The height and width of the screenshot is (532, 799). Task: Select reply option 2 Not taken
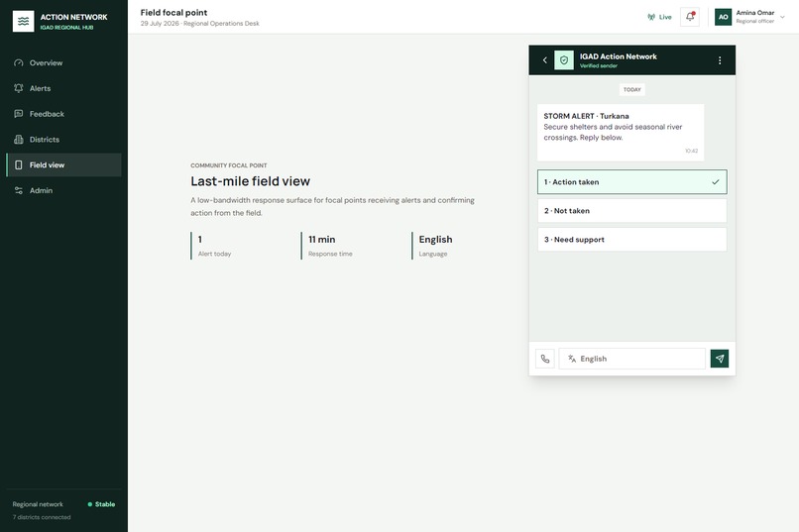pyautogui.click(x=631, y=211)
